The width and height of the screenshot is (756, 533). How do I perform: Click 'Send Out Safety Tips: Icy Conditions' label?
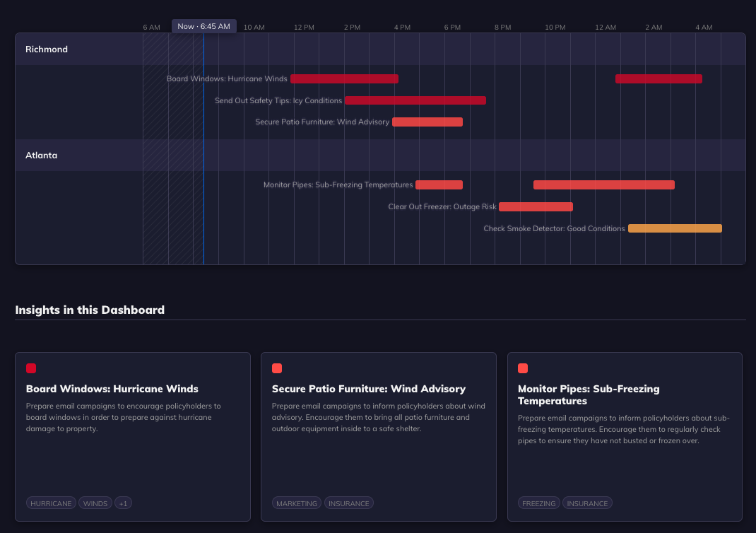(x=278, y=100)
